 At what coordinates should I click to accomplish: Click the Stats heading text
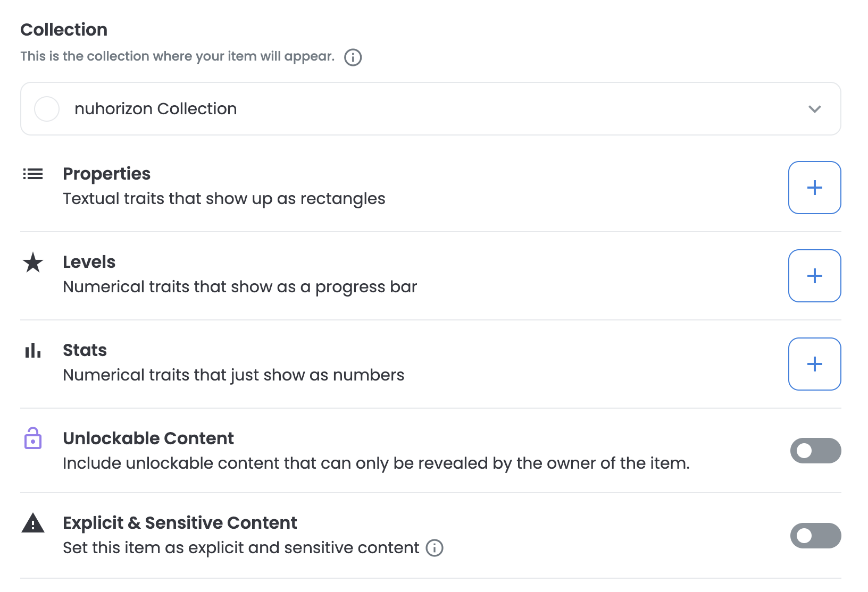85,350
